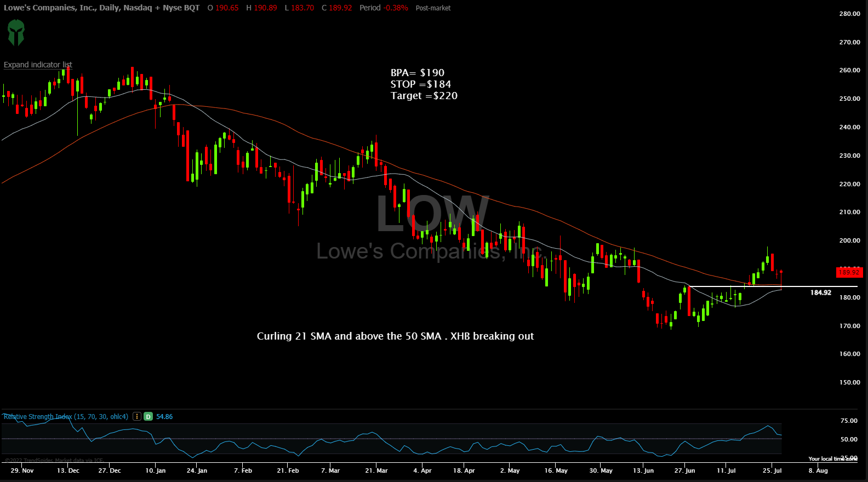
Task: Click the High value 190.89
Action: [x=266, y=8]
